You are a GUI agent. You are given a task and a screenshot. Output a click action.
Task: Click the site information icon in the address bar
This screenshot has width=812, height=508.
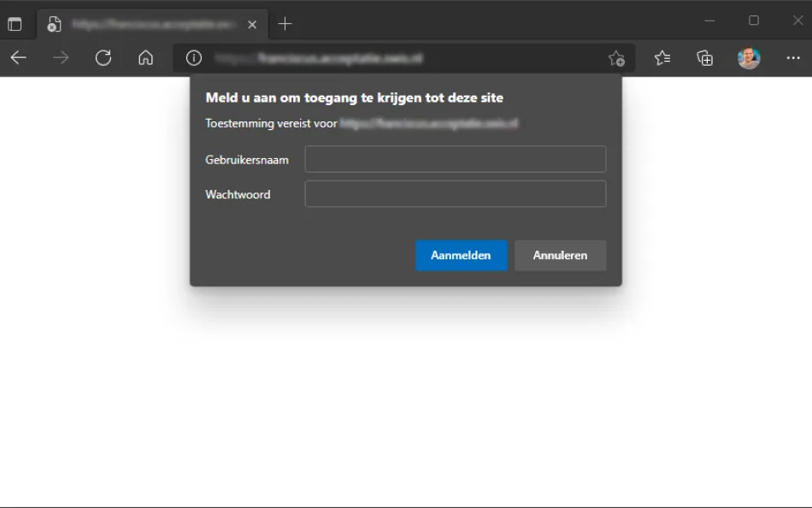pos(193,57)
